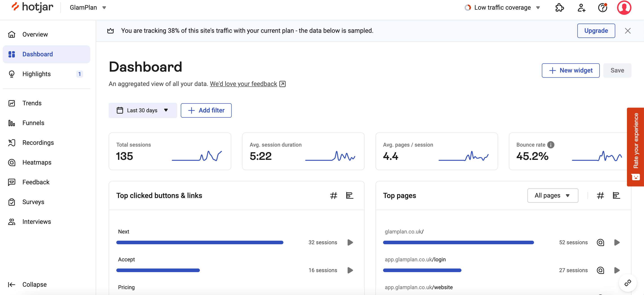The height and width of the screenshot is (295, 644).
Task: Open the integrations puzzle icon
Action: [560, 7]
